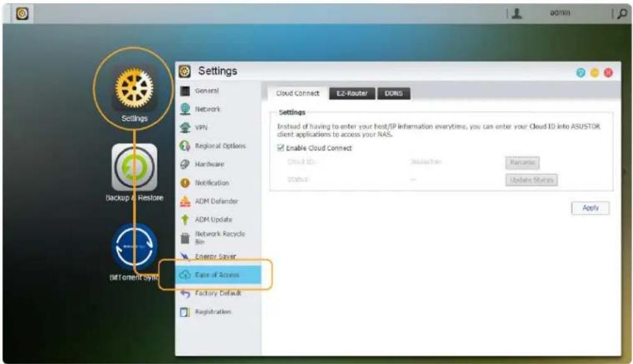Open Network Recycle Bin label
Viewport: 633px width, 364px height.
[x=220, y=238]
